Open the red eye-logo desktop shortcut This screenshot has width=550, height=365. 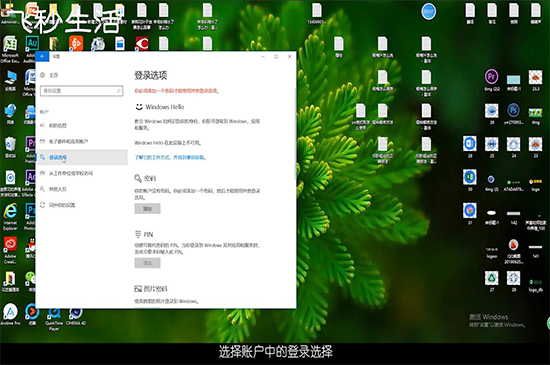(142, 43)
